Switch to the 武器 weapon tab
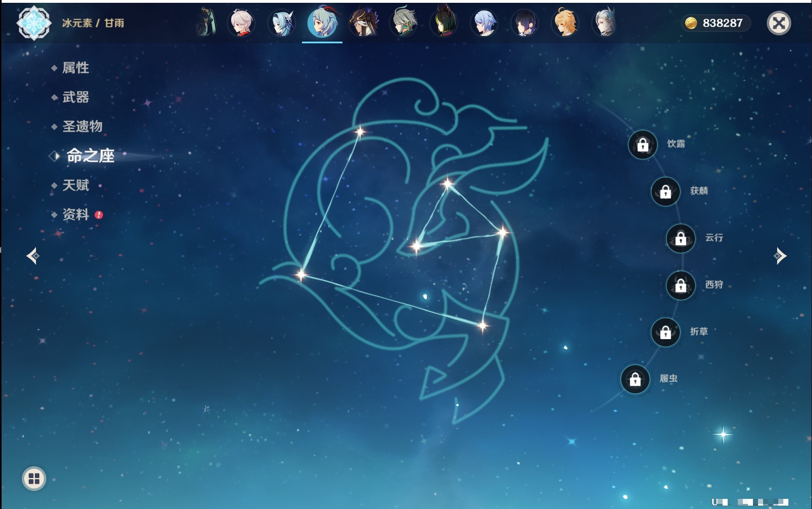The image size is (812, 509). pos(75,97)
